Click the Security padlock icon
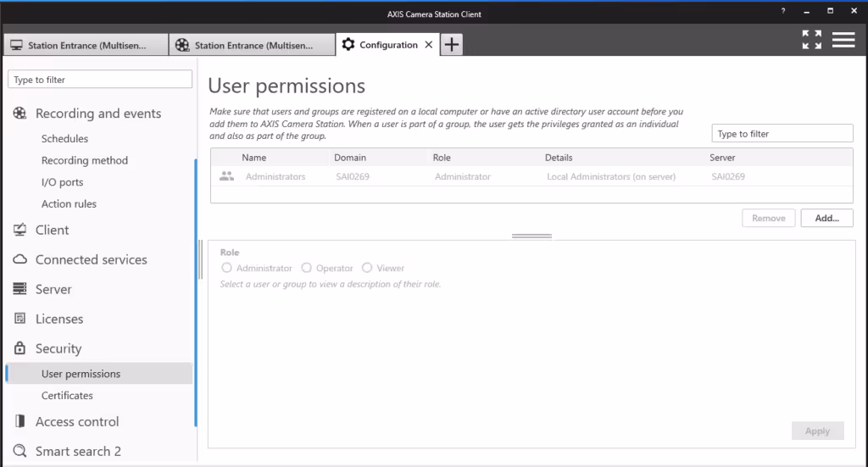 20,347
